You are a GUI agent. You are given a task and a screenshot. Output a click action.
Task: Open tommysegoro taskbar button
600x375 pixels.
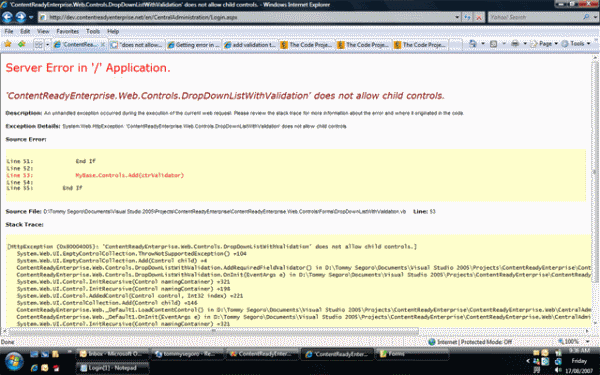click(x=187, y=354)
